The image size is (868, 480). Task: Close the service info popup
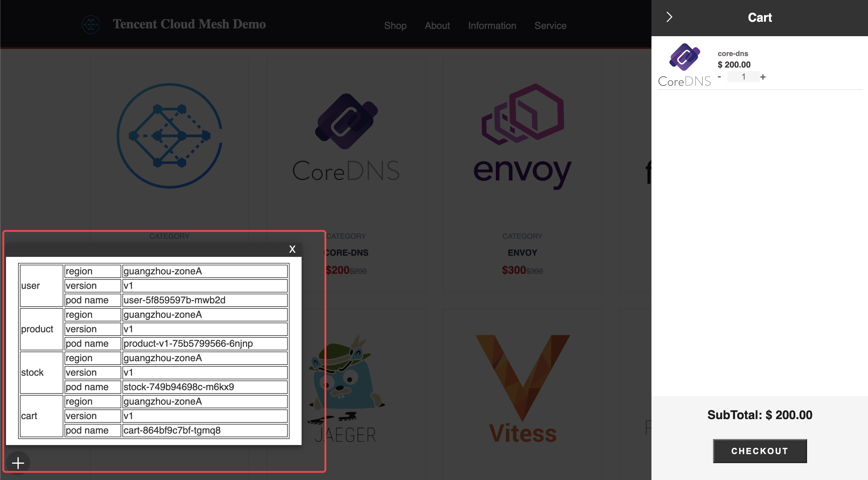[x=292, y=249]
